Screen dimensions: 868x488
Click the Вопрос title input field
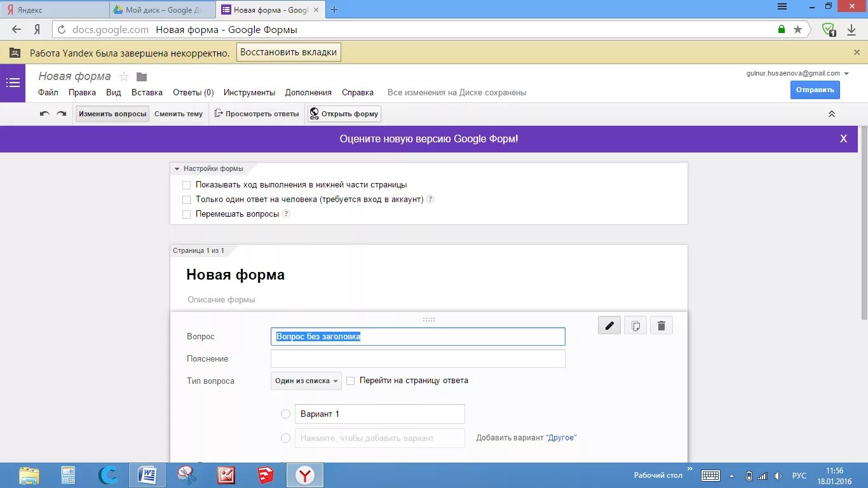418,337
